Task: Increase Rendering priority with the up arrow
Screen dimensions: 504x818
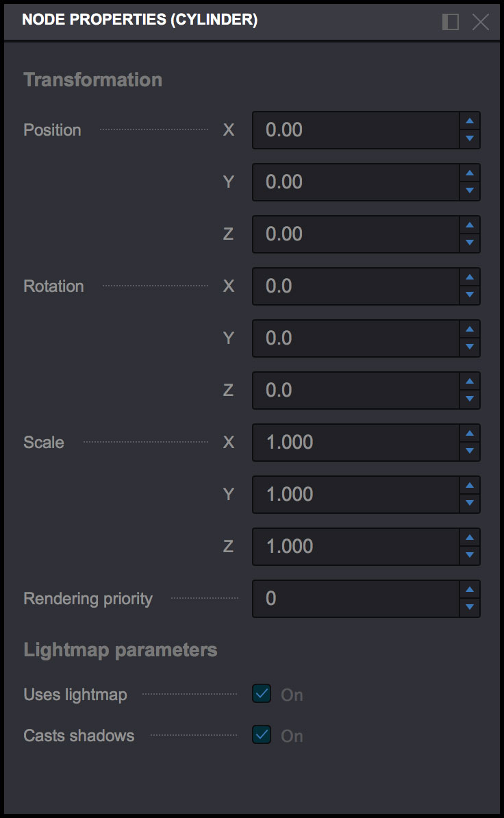Action: click(x=470, y=590)
